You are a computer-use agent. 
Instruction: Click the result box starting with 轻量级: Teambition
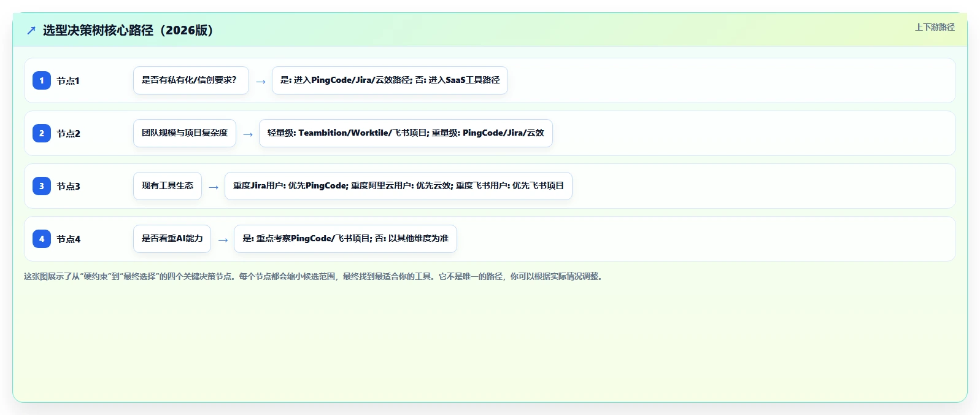[406, 133]
